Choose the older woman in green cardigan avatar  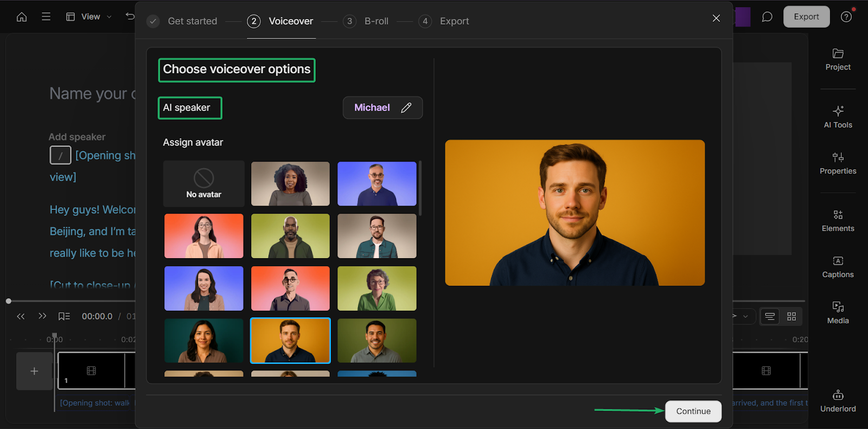[377, 289]
